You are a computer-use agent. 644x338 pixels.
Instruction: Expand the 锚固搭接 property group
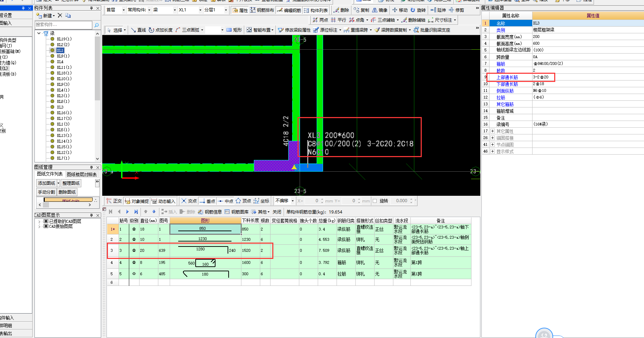pos(492,138)
